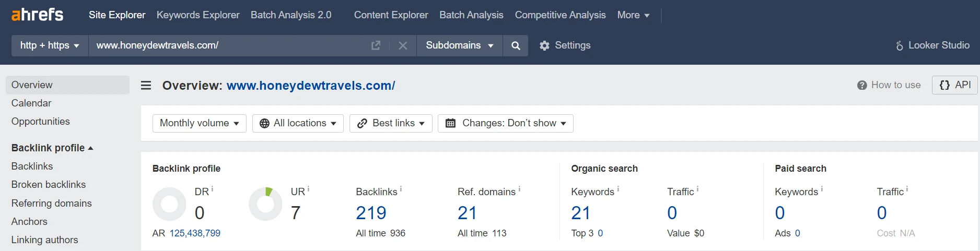Viewport: 980px width, 251px height.
Task: Open Broken backlinks report
Action: tap(49, 184)
